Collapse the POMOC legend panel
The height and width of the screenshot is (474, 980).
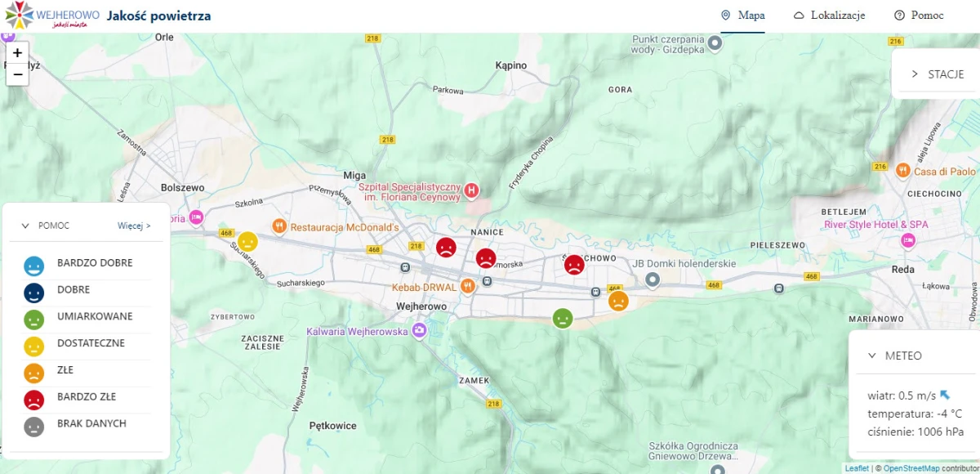point(25,226)
